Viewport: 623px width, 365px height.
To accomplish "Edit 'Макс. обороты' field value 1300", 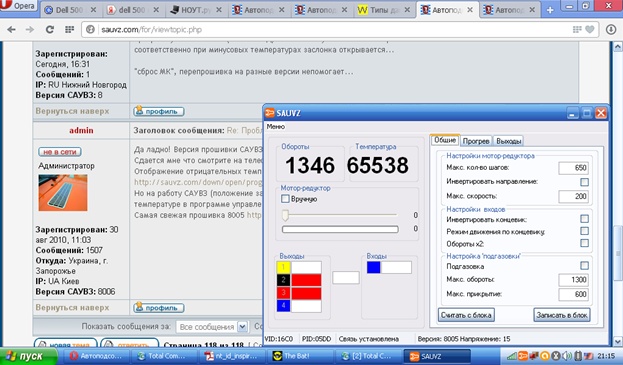I will pos(573,280).
